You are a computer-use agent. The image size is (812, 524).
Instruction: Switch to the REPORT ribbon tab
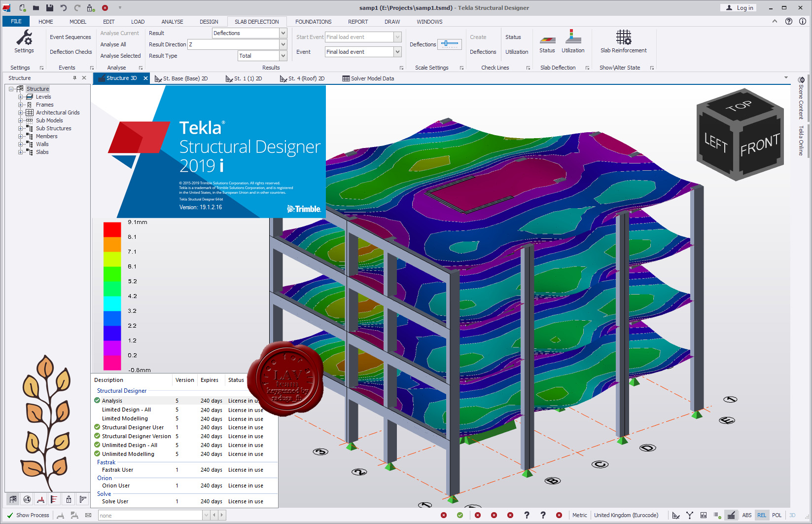pyautogui.click(x=358, y=22)
